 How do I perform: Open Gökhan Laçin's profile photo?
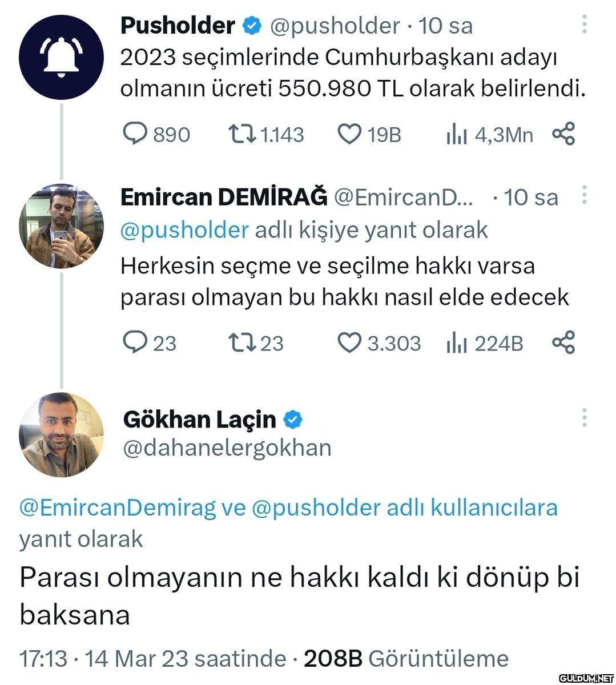point(62,435)
